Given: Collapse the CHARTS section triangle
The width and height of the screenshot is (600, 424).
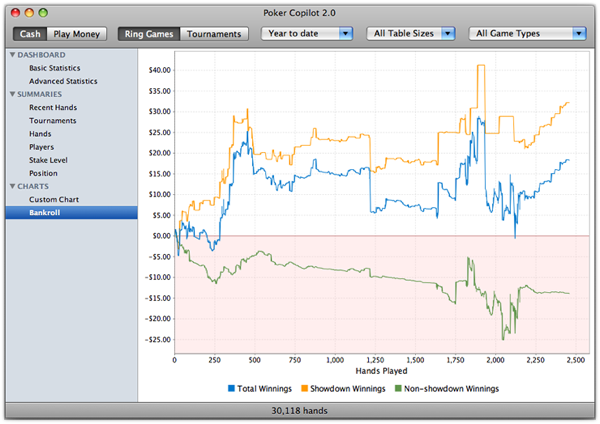Looking at the screenshot, I should [13, 186].
